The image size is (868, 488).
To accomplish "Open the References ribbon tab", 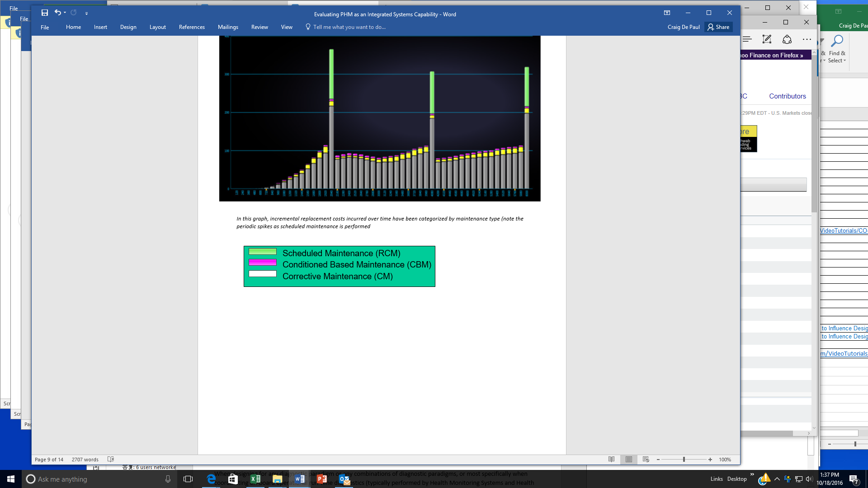I will pos(192,27).
